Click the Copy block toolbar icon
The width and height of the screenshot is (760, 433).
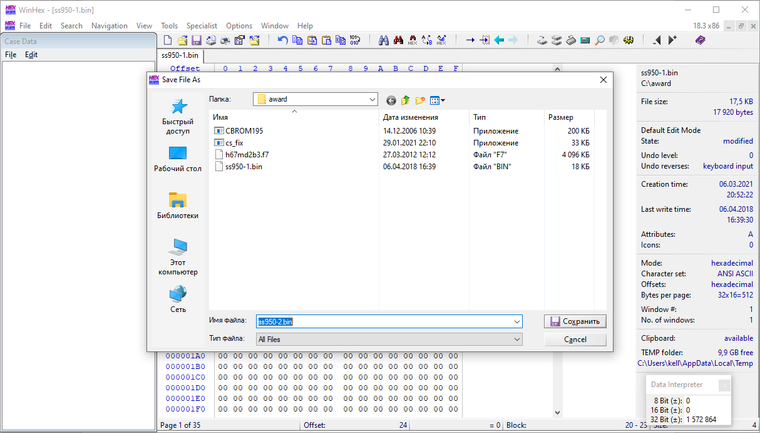297,40
